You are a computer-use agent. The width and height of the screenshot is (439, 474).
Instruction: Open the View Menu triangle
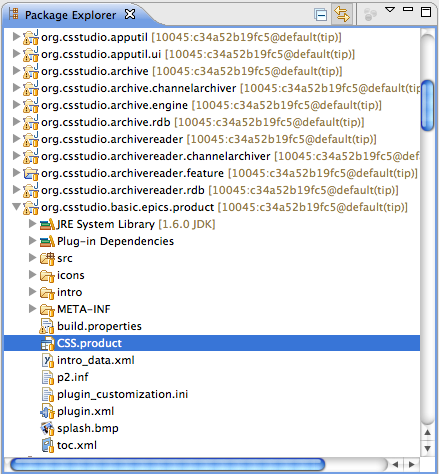390,9
